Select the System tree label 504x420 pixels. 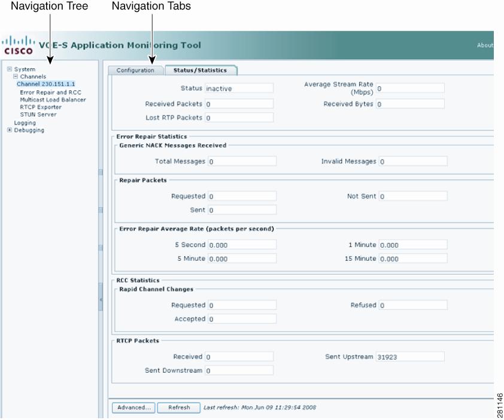coord(25,69)
